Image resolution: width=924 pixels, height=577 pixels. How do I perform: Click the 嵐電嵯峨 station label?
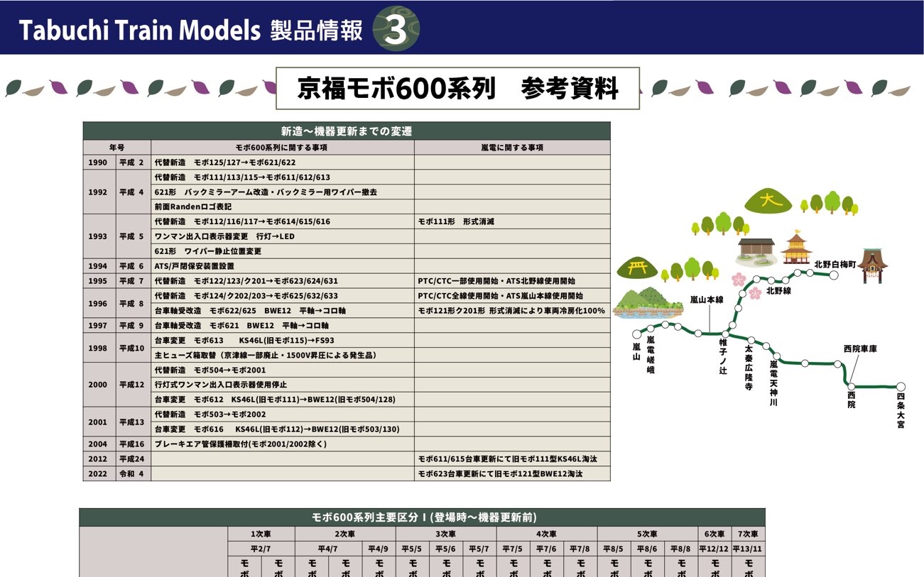(651, 355)
